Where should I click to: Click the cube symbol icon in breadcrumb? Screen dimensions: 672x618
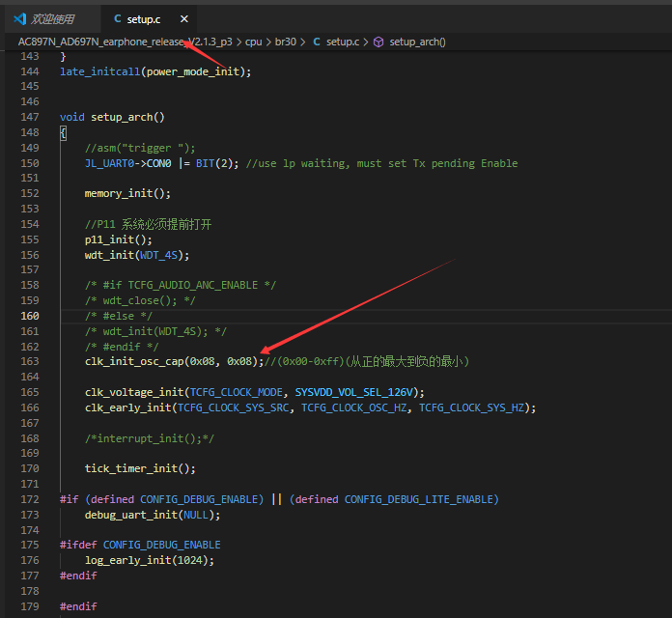[378, 42]
